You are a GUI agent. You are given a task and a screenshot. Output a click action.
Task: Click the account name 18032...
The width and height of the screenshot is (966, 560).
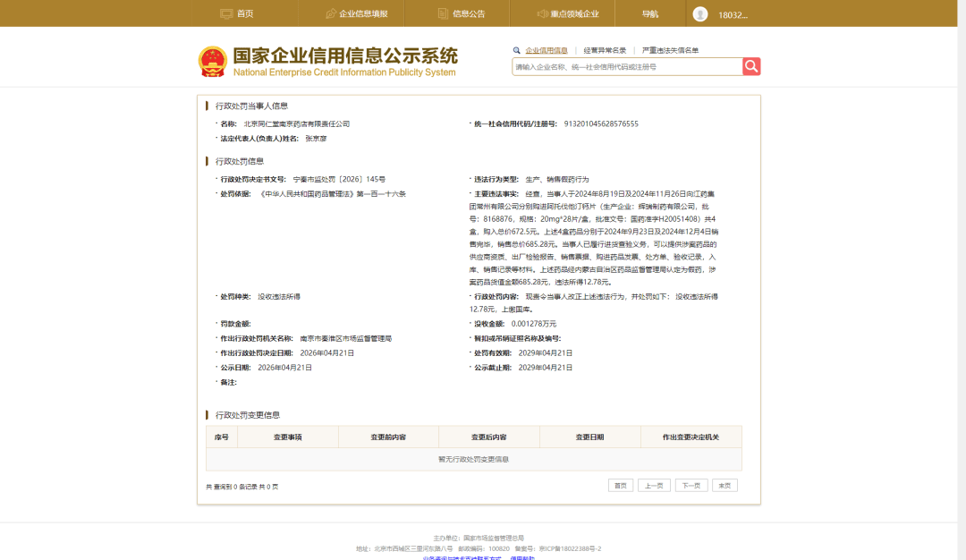[x=733, y=15]
